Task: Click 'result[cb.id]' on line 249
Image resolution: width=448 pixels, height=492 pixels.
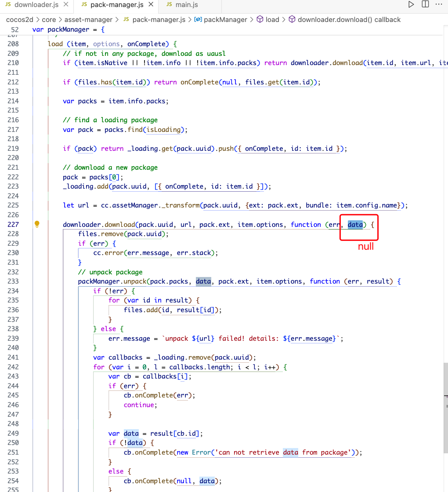Action: pyautogui.click(x=175, y=434)
